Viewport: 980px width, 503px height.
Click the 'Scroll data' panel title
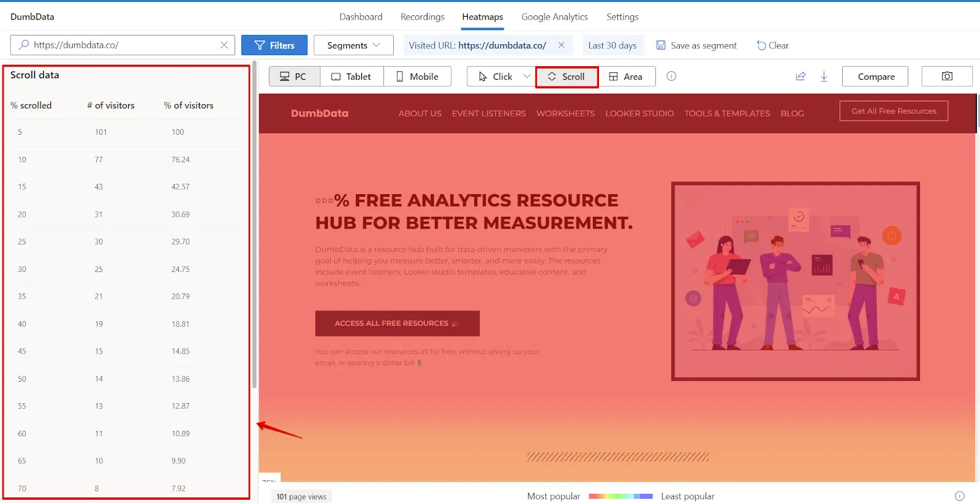(35, 75)
